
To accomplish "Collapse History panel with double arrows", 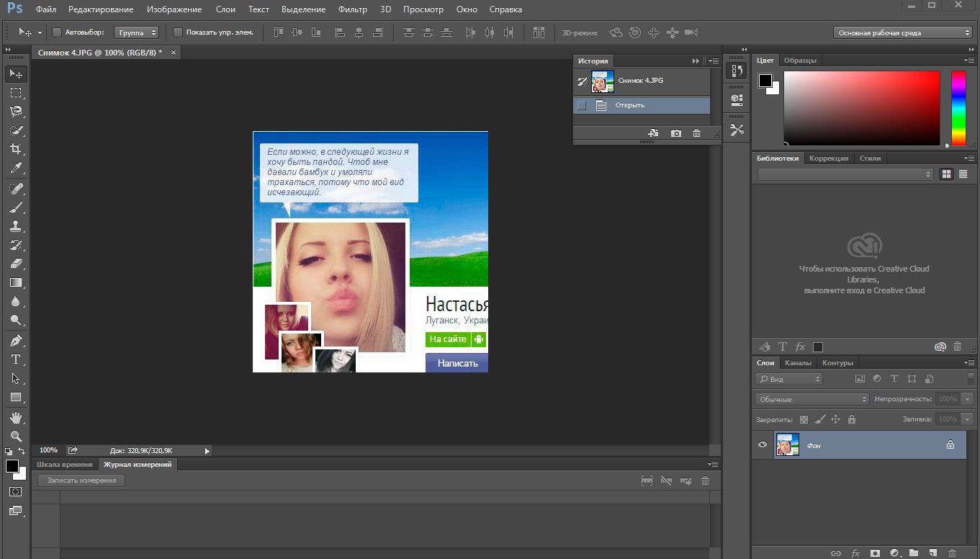I will 696,61.
